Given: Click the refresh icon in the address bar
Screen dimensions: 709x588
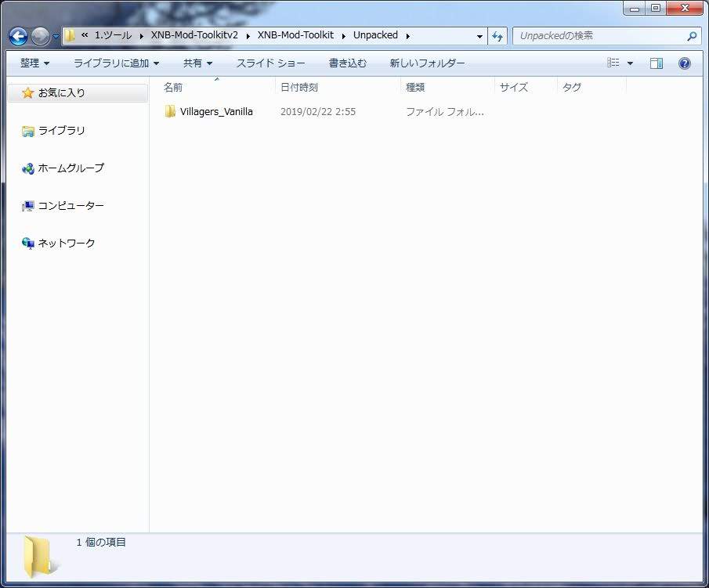Looking at the screenshot, I should (x=497, y=35).
